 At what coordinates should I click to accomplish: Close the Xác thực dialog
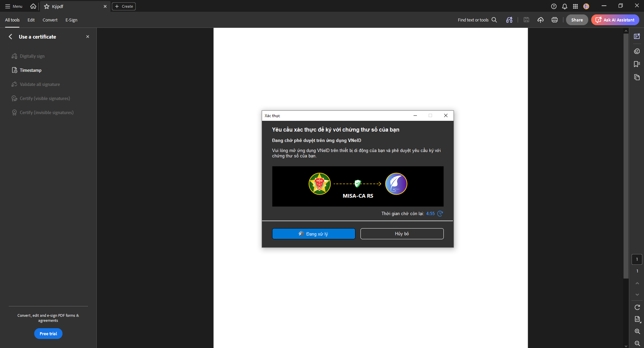[x=446, y=115]
